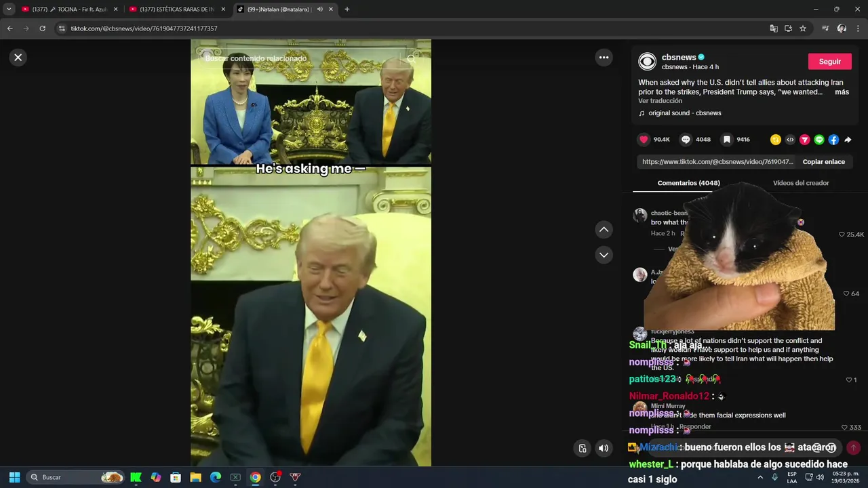
Task: Go to the next video arrow
Action: [x=604, y=255]
